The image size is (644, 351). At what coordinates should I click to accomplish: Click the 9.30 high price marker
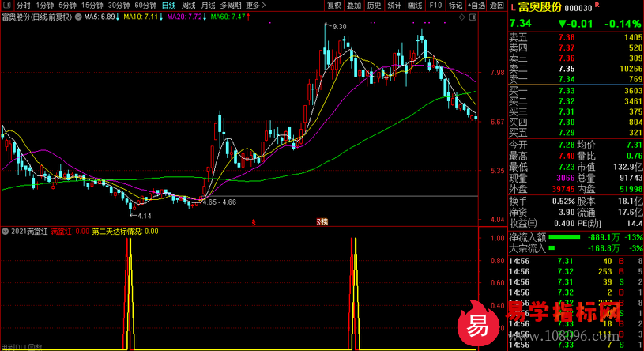339,26
